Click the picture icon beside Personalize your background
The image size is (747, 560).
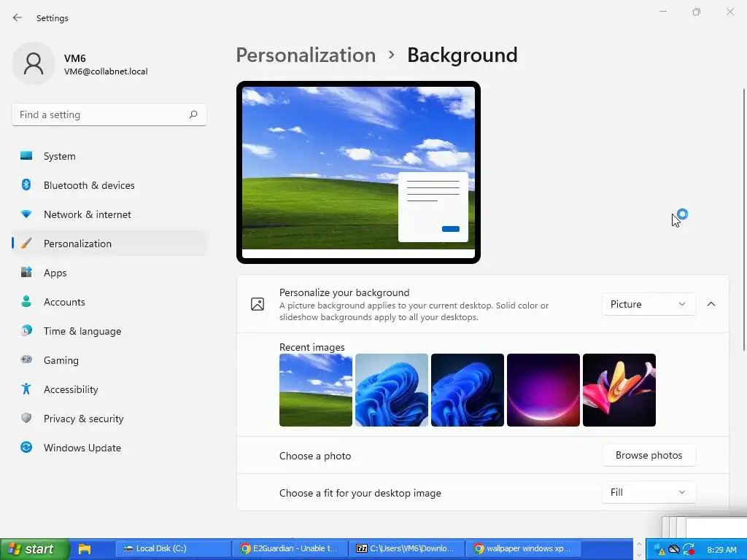[x=258, y=304]
